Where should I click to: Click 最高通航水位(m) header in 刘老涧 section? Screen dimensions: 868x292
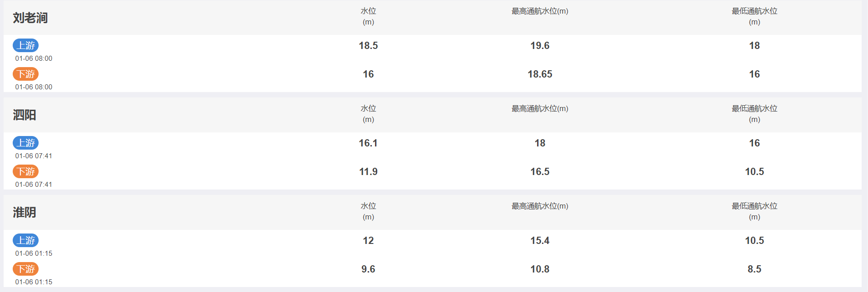pyautogui.click(x=540, y=11)
